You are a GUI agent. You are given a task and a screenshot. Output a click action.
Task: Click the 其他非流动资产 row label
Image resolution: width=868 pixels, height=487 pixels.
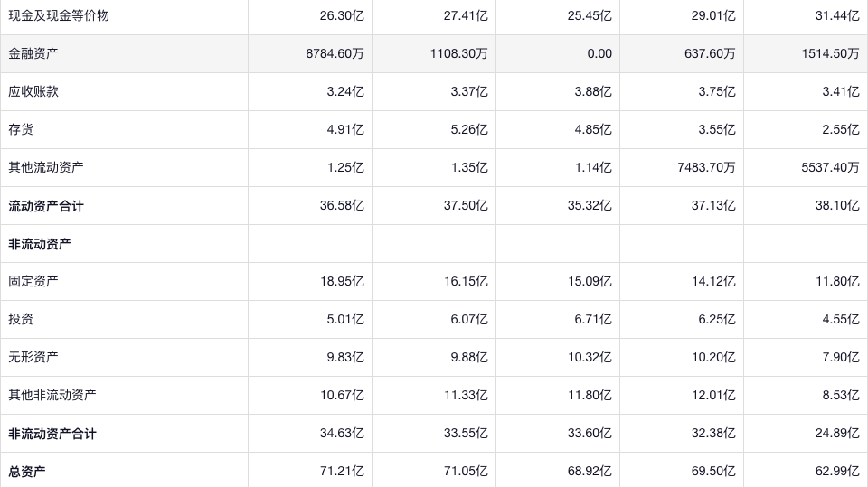click(52, 395)
